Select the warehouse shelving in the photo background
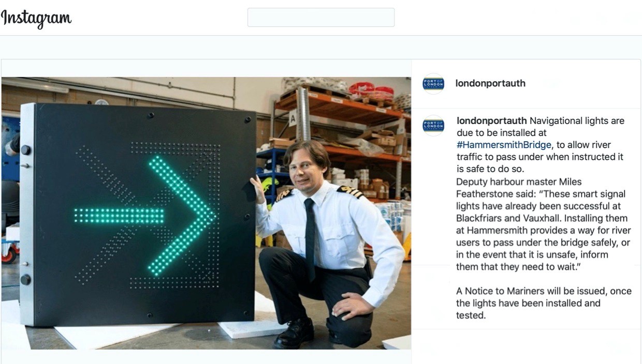 pyautogui.click(x=342, y=150)
